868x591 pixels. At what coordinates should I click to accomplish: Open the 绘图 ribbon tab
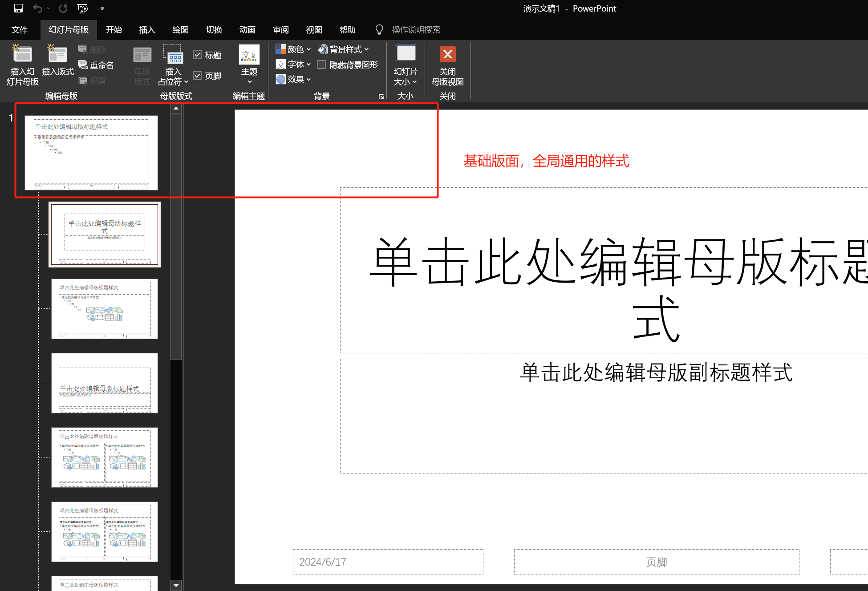pyautogui.click(x=180, y=29)
